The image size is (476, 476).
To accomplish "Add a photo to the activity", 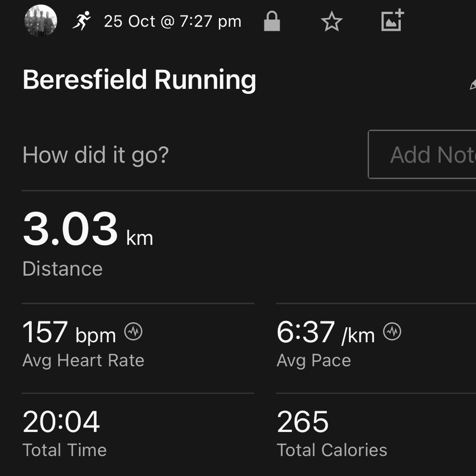I will point(392,20).
